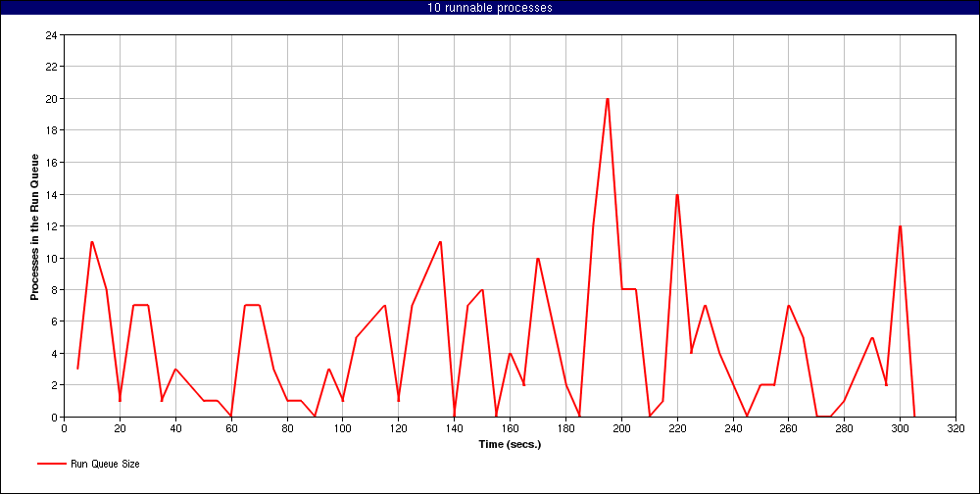Click the y-axis tick label "2"
The image size is (980, 494).
54,385
